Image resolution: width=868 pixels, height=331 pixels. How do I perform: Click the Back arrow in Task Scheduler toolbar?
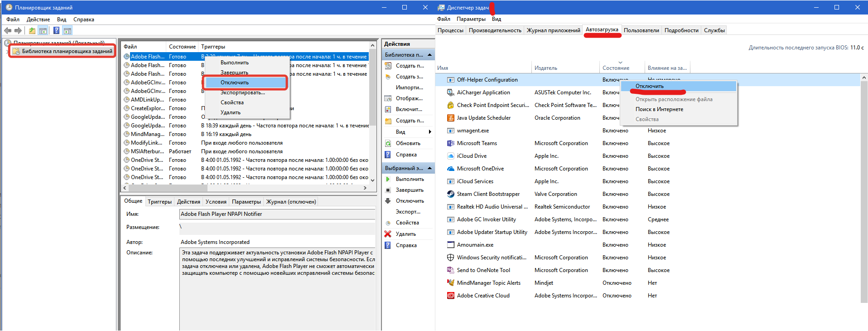point(8,30)
